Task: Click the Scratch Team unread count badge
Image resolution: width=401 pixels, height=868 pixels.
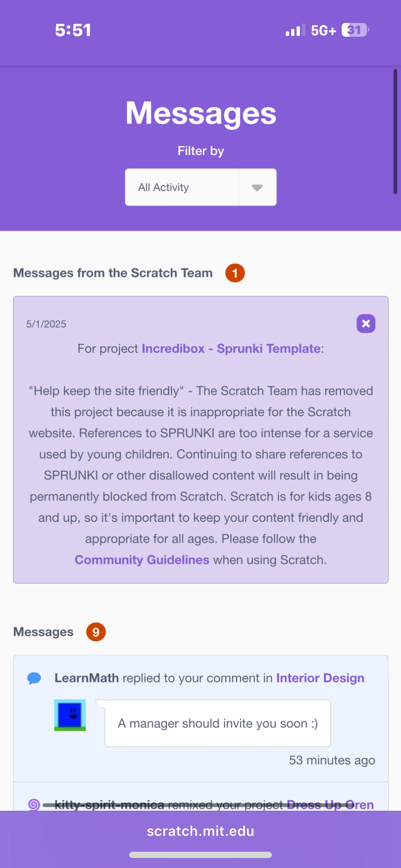Action: coord(235,273)
